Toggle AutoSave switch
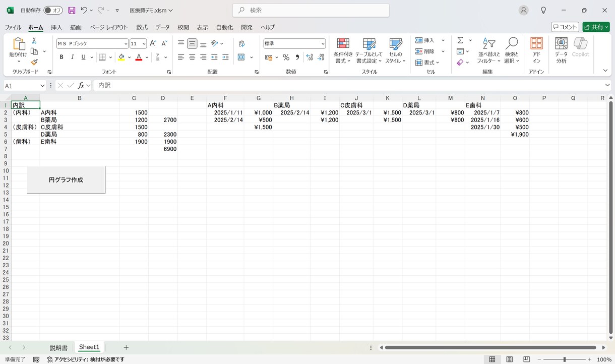 click(x=53, y=10)
